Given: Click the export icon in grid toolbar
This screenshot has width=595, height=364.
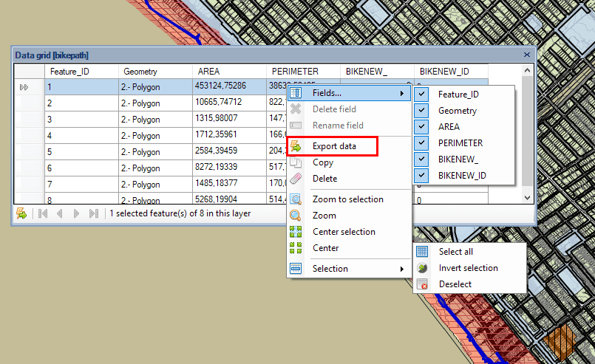Looking at the screenshot, I should (21, 213).
